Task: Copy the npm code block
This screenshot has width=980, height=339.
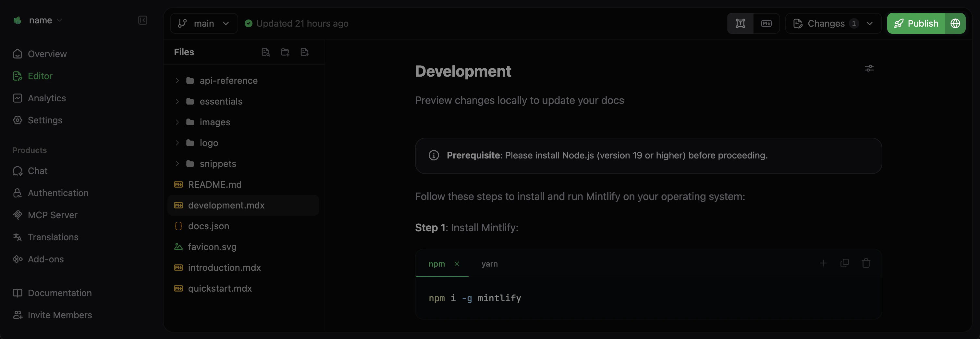Action: point(845,263)
